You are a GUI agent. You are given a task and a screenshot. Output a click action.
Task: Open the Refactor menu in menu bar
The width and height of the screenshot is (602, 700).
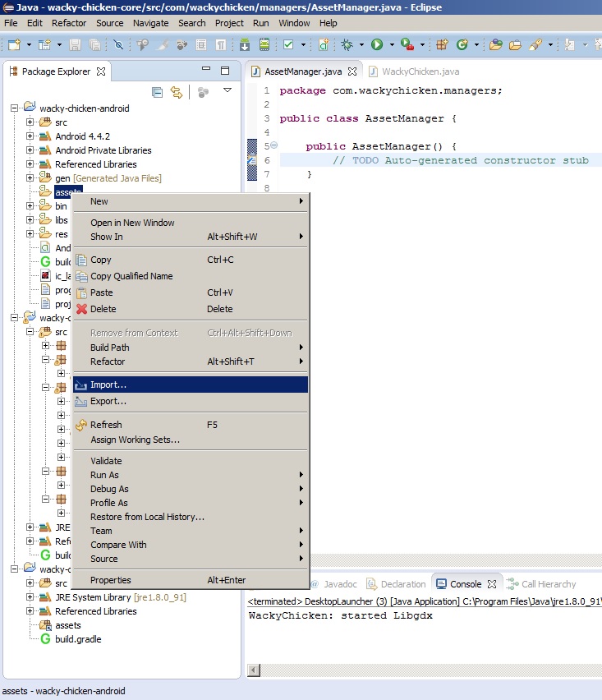(69, 23)
